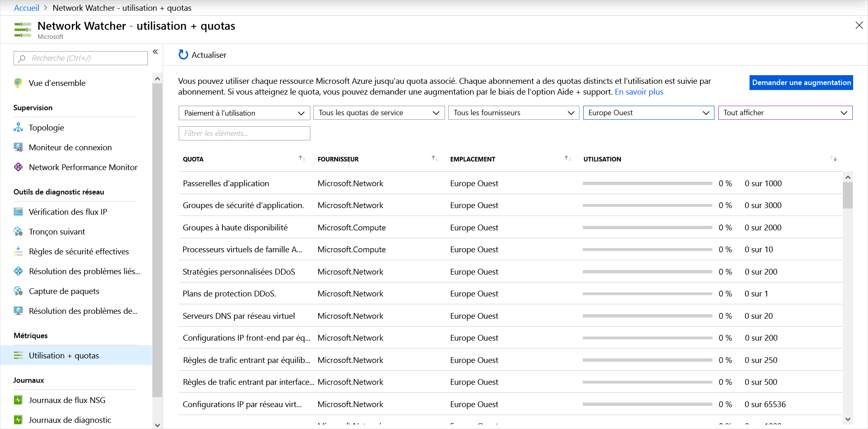Image resolution: width=868 pixels, height=429 pixels.
Task: Follow the En savoir plus link
Action: (639, 92)
